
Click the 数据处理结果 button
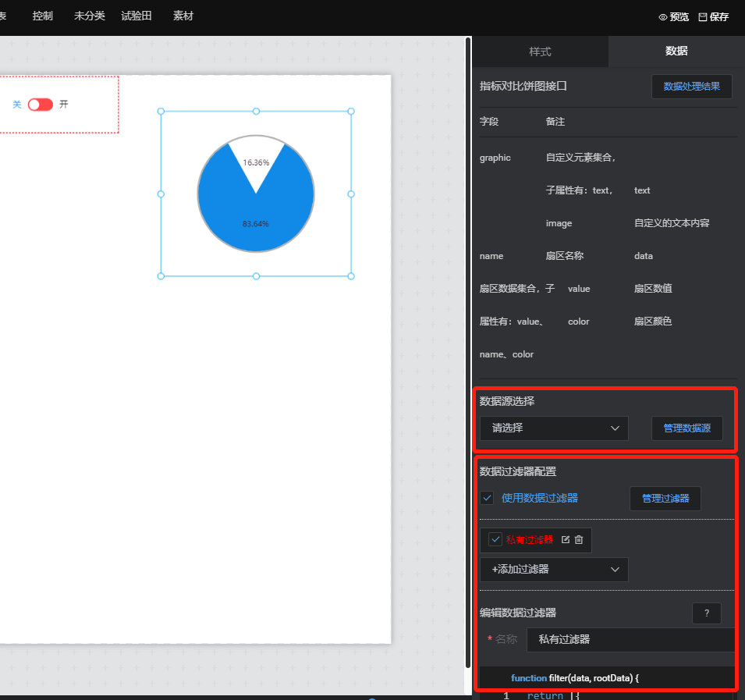click(x=691, y=87)
